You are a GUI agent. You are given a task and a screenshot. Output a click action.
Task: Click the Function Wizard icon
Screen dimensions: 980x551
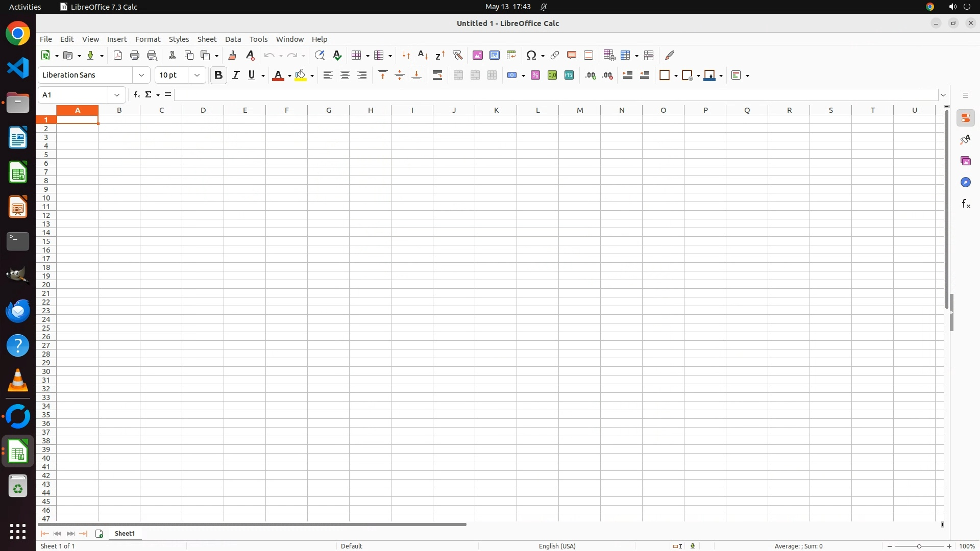click(136, 95)
